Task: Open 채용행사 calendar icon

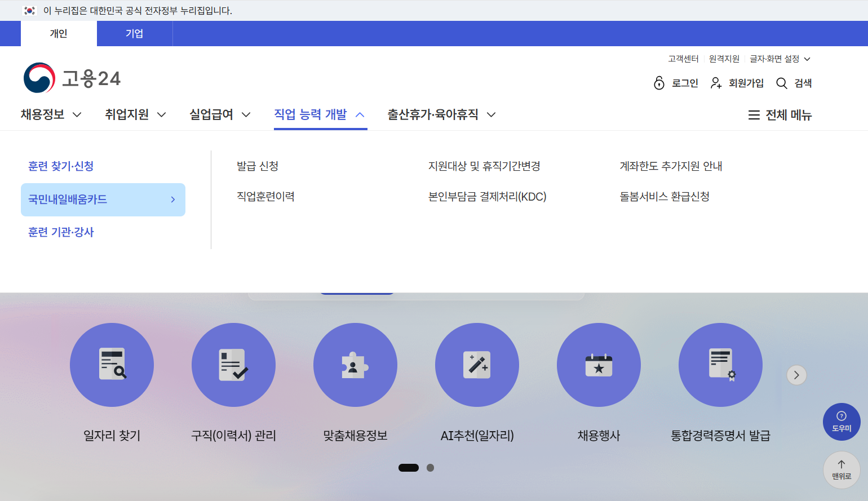Action: 599,365
